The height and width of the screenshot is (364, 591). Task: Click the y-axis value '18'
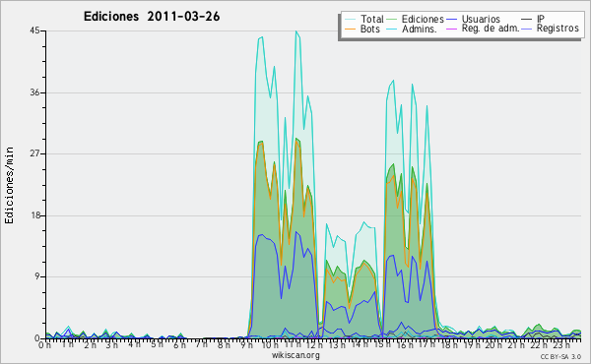pos(34,215)
